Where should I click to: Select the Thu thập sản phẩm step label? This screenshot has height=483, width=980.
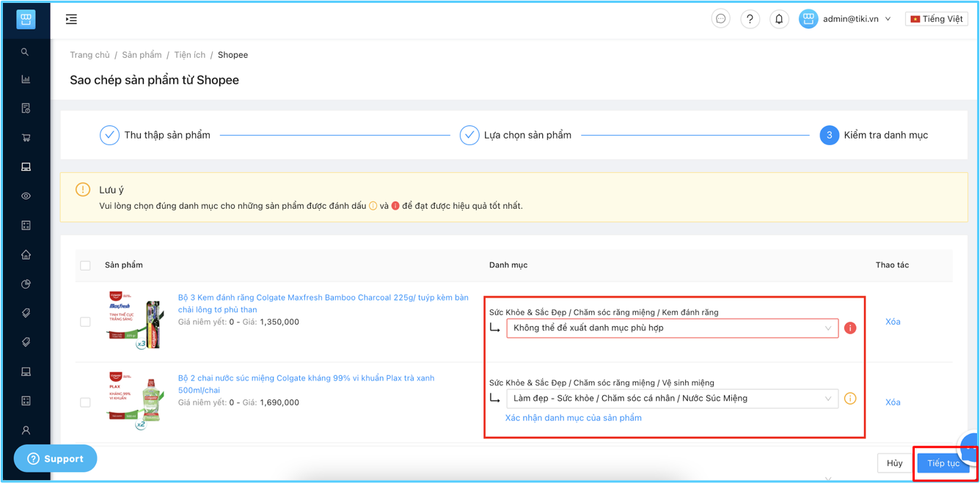[167, 135]
